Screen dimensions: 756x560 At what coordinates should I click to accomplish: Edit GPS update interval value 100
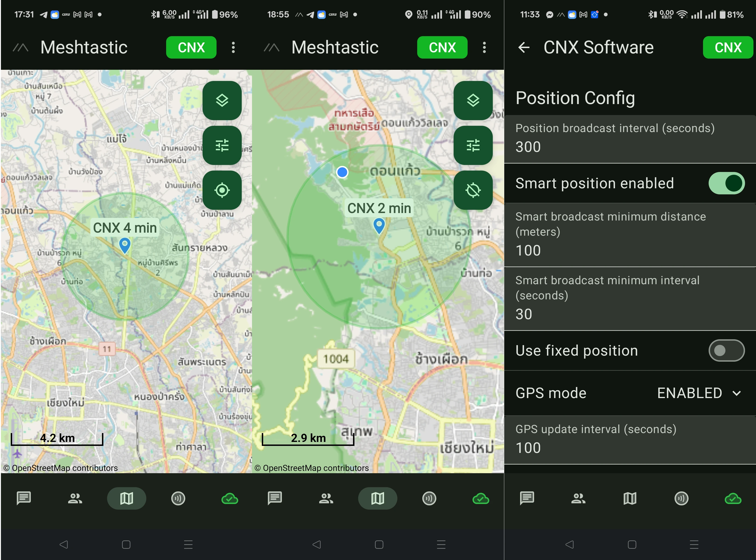coord(630,440)
